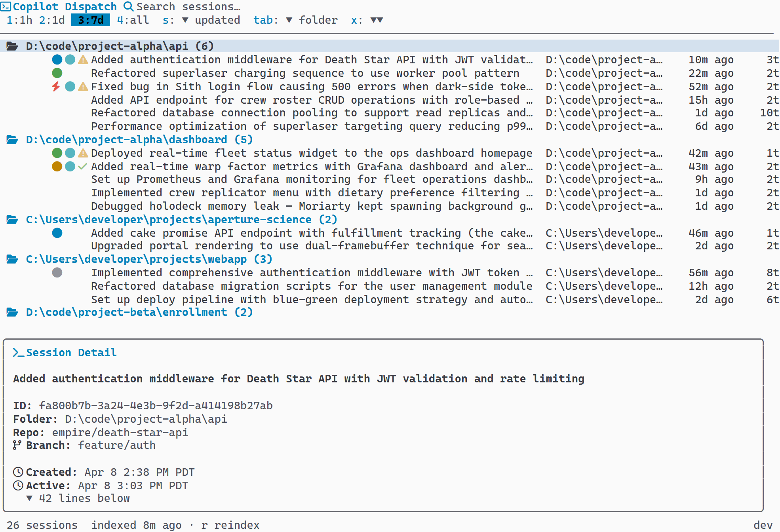Open the sort dropdown showing updated
The image size is (780, 532).
201,20
